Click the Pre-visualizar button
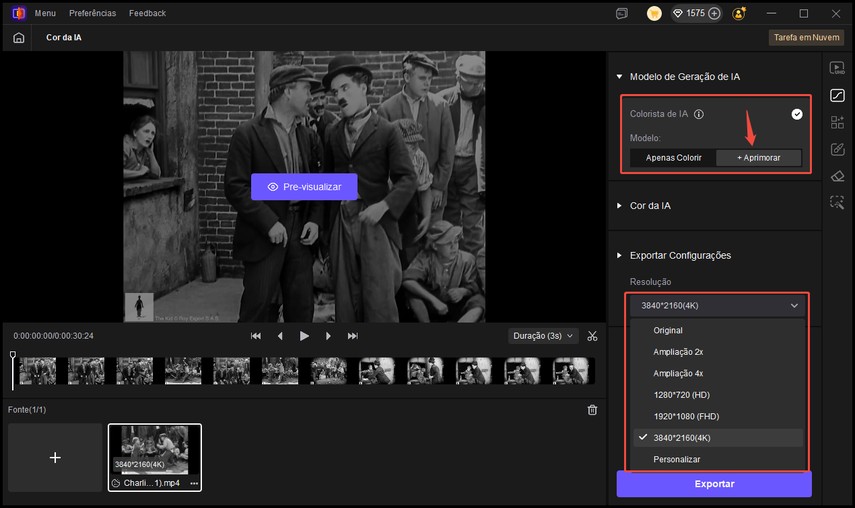 click(x=304, y=187)
